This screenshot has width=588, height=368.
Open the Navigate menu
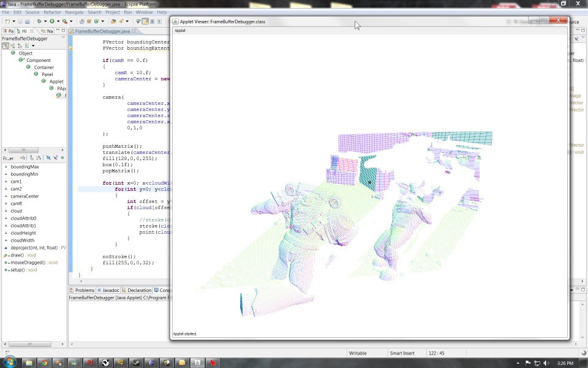74,12
